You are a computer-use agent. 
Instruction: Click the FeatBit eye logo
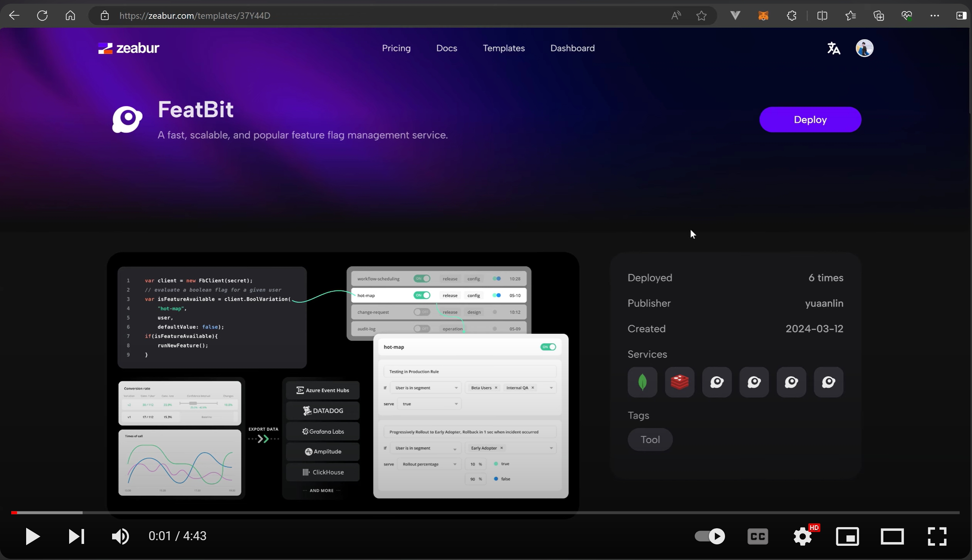127,119
